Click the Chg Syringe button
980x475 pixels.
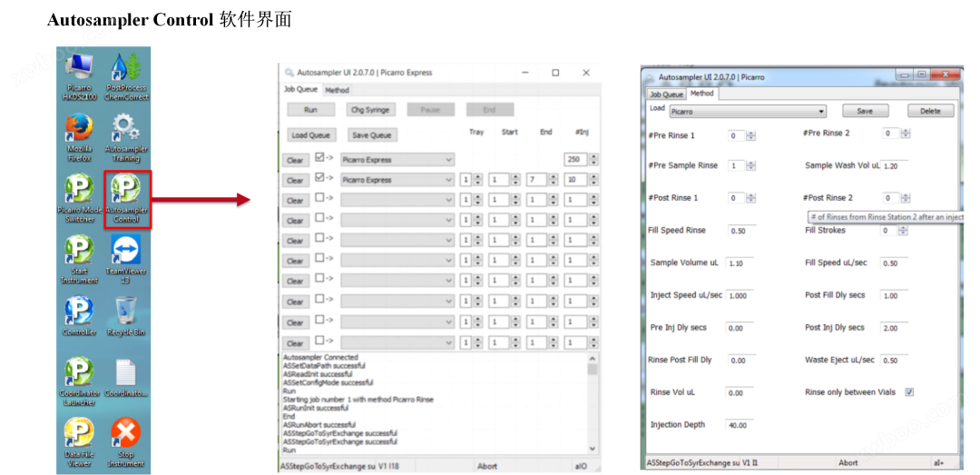point(370,110)
